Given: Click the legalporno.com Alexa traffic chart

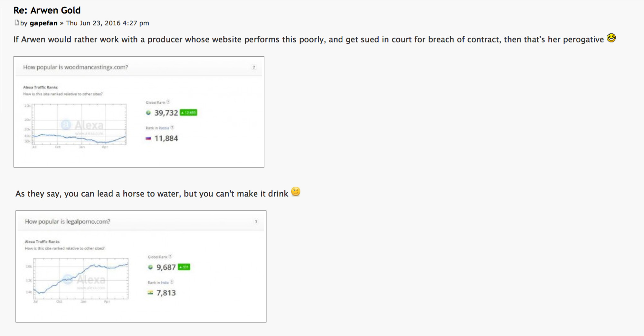Looking at the screenshot, I should point(81,279).
